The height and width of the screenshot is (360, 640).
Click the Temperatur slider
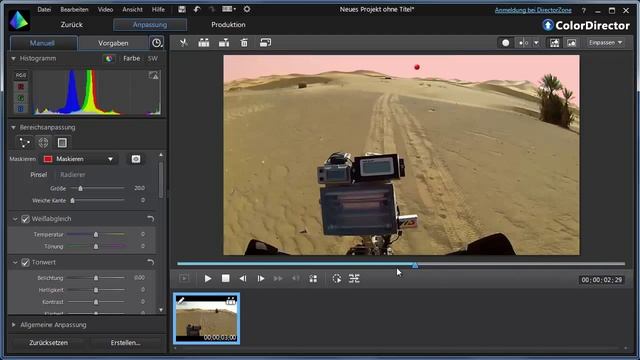pos(96,234)
